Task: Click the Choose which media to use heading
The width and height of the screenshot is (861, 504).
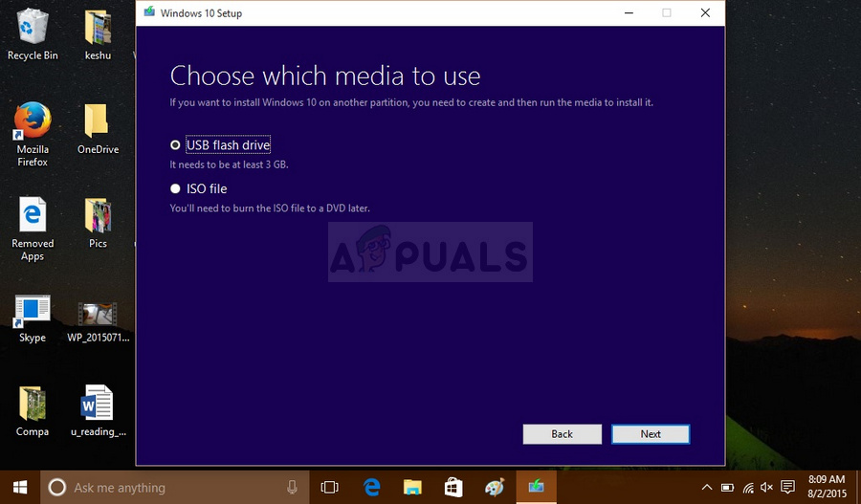Action: pyautogui.click(x=325, y=76)
